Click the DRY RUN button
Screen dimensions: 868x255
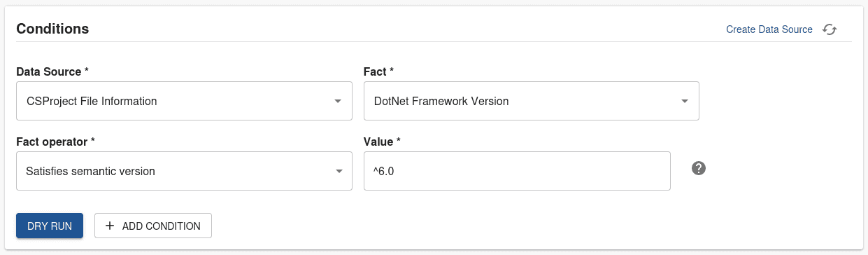50,226
